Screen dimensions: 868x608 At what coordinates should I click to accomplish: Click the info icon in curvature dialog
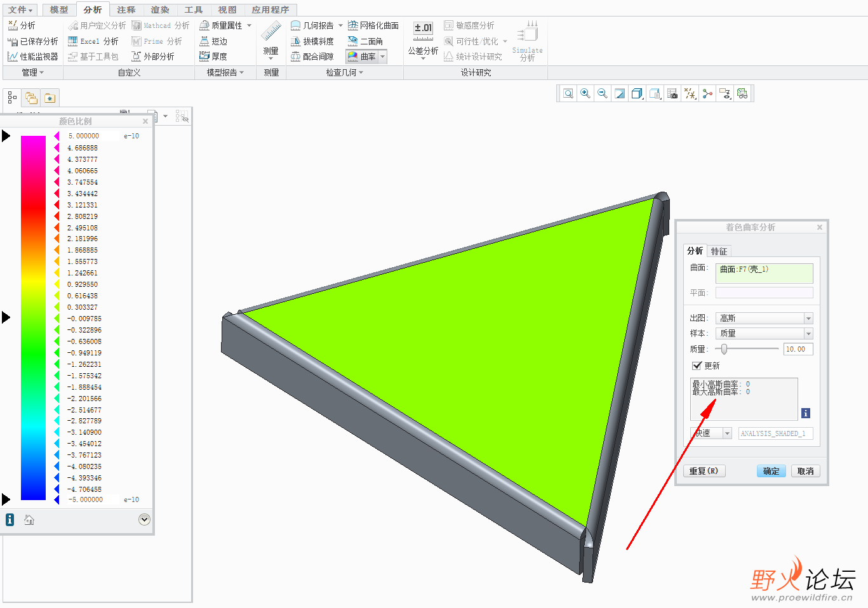(805, 413)
